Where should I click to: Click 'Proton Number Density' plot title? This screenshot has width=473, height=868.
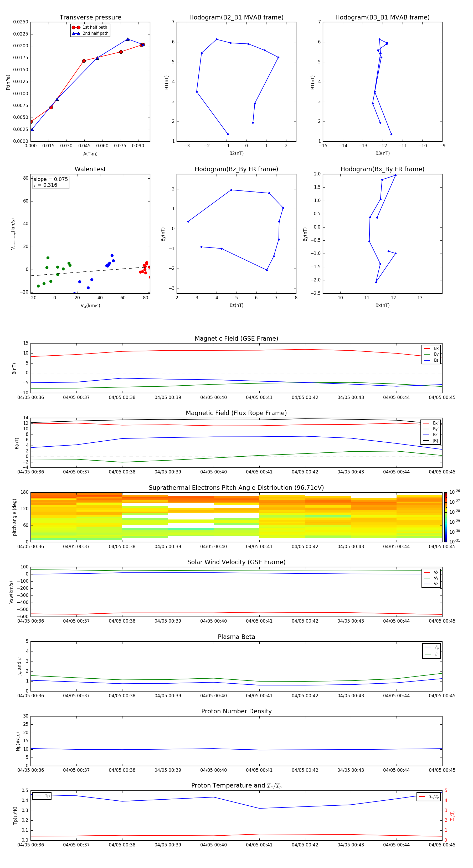236,711
